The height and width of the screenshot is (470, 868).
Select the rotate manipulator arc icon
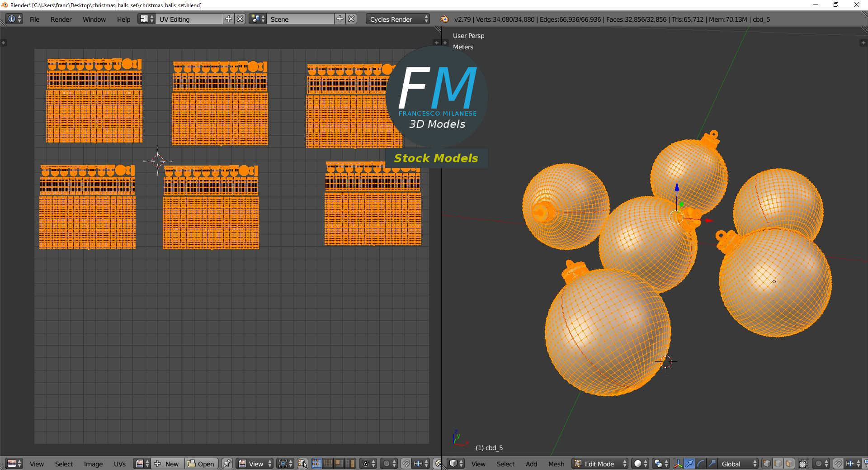pos(701,464)
